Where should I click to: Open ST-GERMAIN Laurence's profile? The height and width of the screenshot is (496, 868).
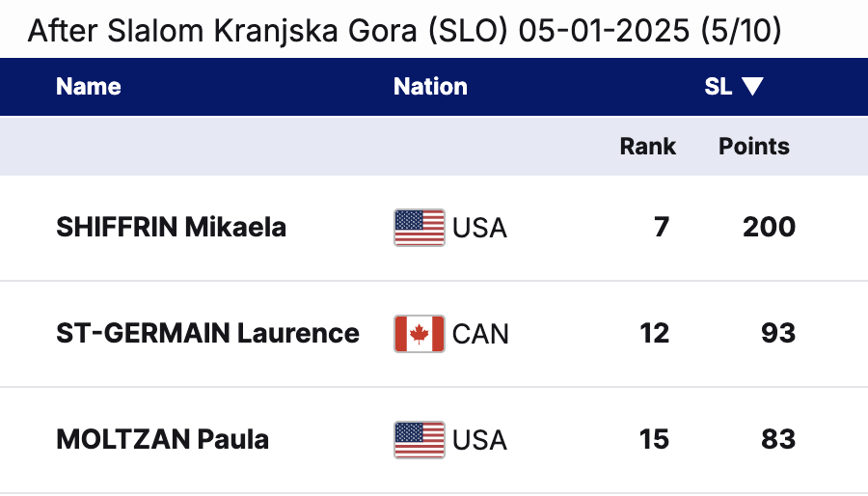pyautogui.click(x=208, y=334)
